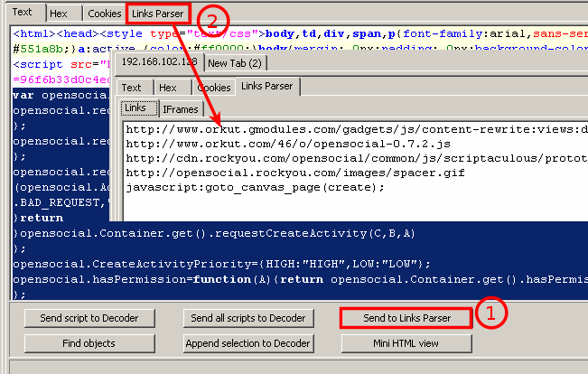Viewport: 588px width, 374px height.
Task: Switch to the IFrames sub-tab
Action: pyautogui.click(x=180, y=108)
